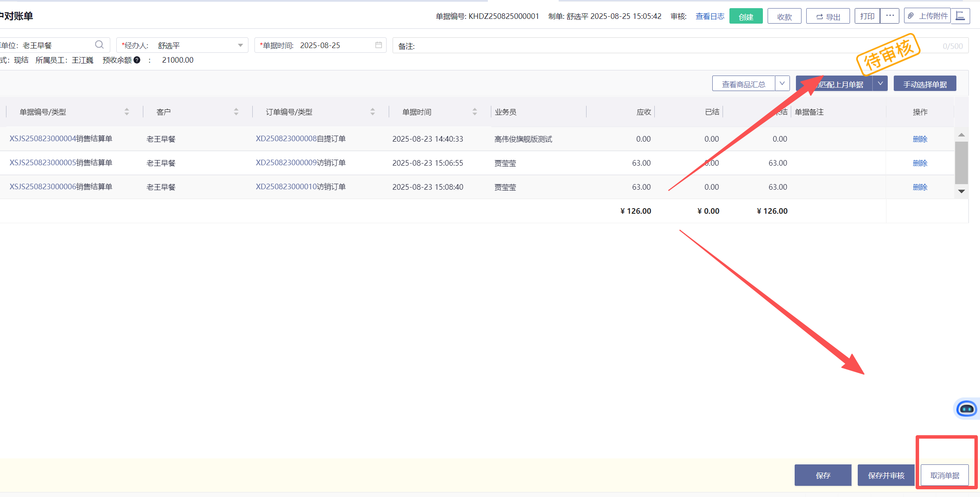Expand the arrow next to 查看商品汇总
The height and width of the screenshot is (497, 980).
(782, 83)
